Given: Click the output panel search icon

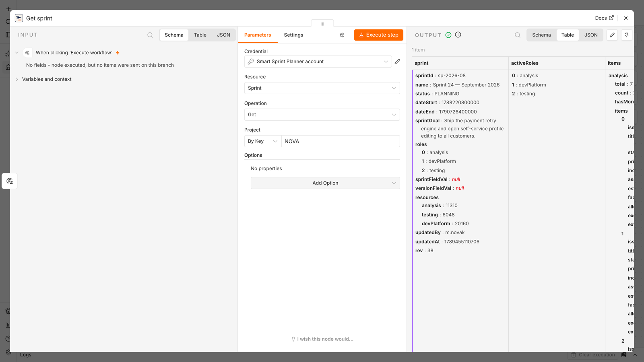Looking at the screenshot, I should tap(518, 35).
